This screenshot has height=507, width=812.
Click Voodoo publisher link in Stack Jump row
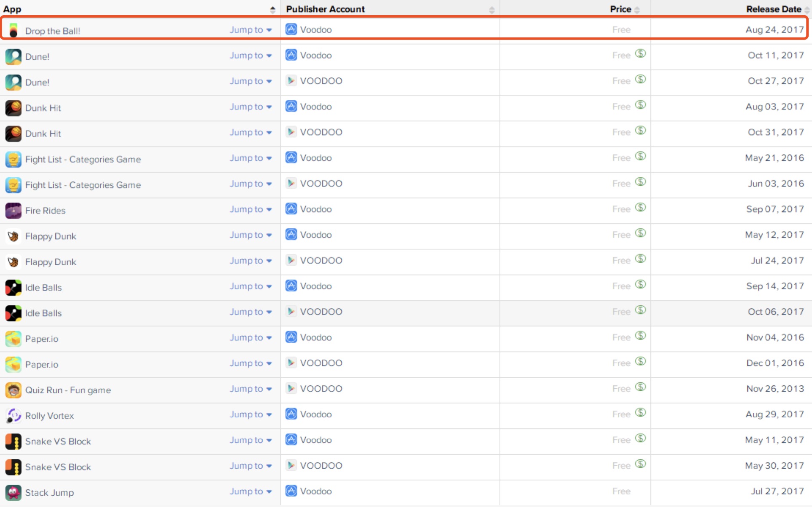point(315,491)
